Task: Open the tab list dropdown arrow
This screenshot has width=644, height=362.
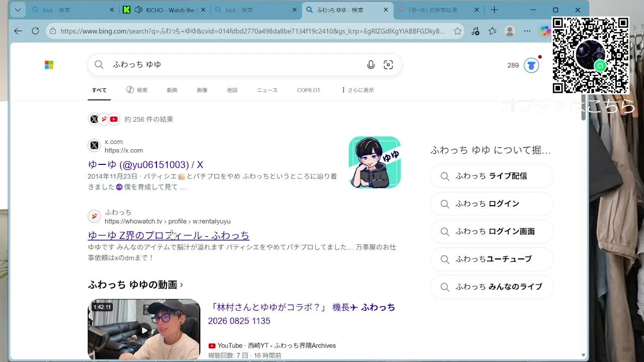Action: 18,10
